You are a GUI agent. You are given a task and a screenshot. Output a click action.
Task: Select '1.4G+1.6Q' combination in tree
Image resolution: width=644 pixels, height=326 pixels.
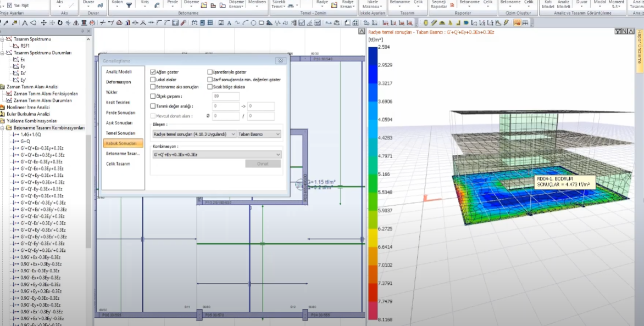tap(31, 134)
